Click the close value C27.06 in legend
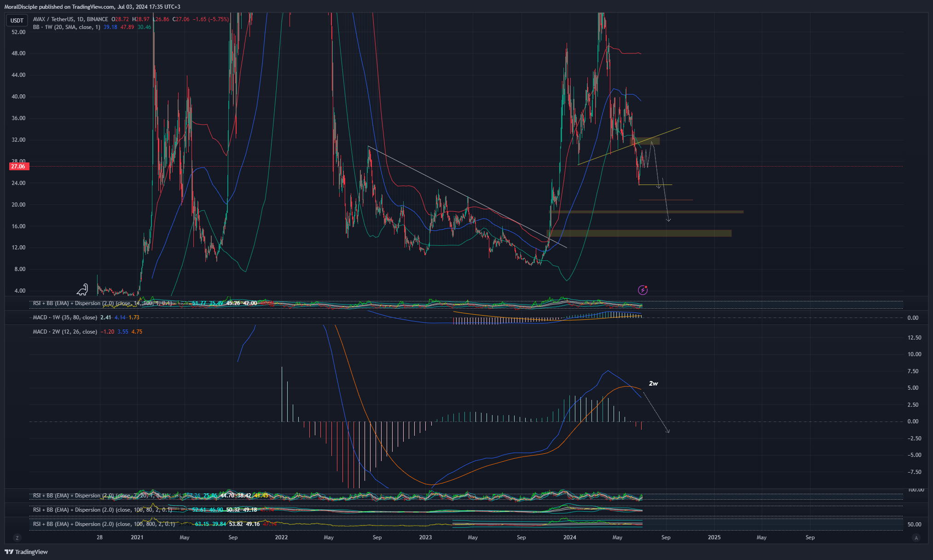This screenshot has width=933, height=560. point(181,19)
